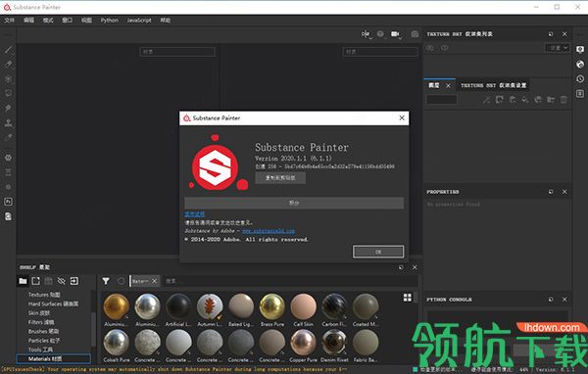Select Denim Rivet material thumbnail

(334, 342)
